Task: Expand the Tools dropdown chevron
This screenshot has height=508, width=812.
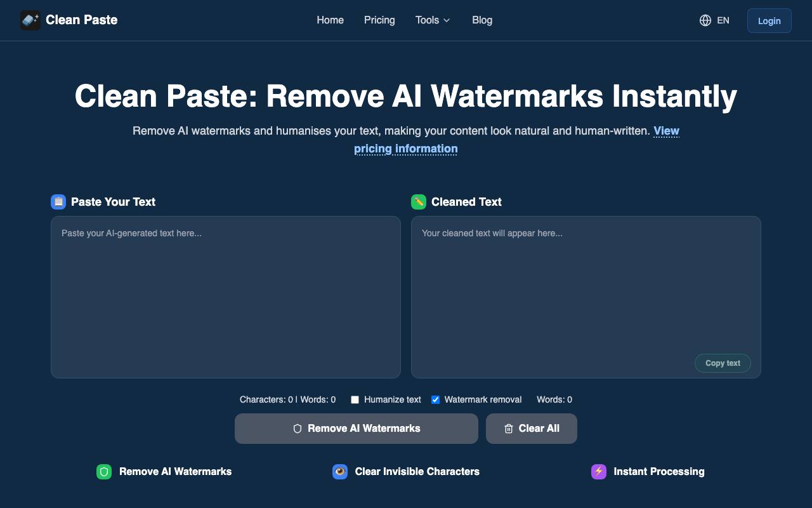Action: click(447, 20)
